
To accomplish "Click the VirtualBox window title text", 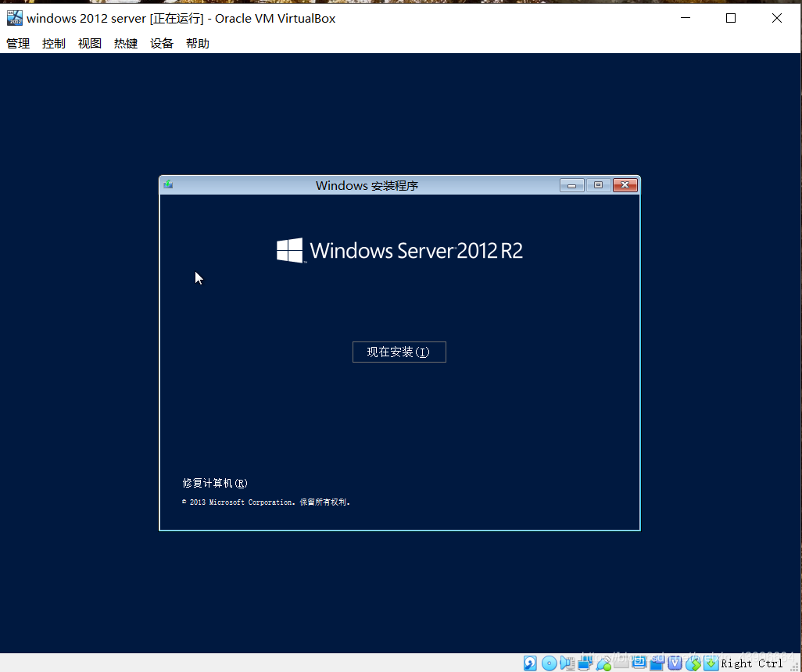I will [181, 19].
